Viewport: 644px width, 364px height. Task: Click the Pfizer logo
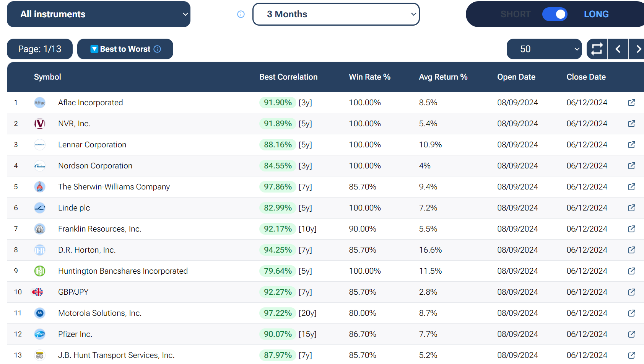[x=40, y=334]
